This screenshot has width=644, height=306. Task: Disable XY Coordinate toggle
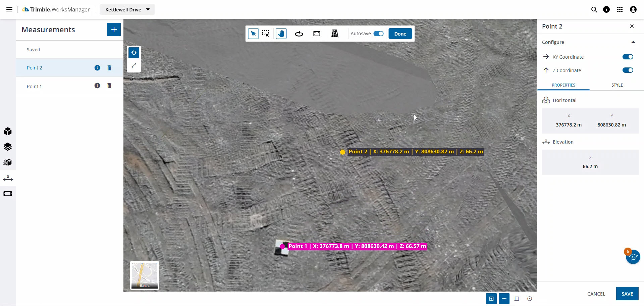628,57
